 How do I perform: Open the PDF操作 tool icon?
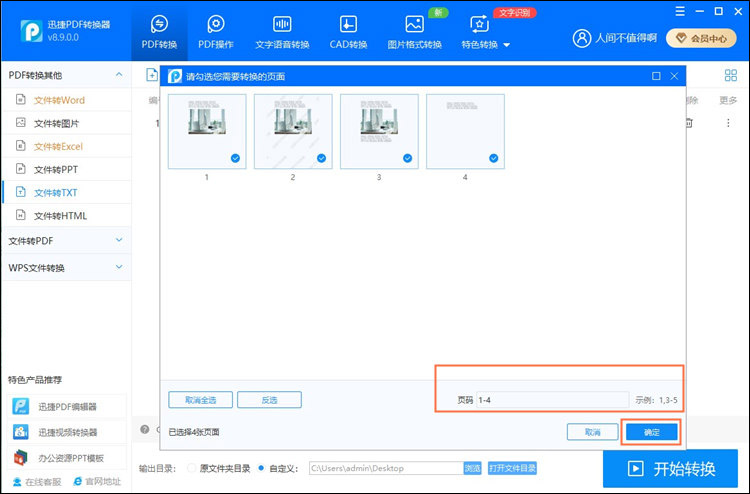tap(215, 24)
